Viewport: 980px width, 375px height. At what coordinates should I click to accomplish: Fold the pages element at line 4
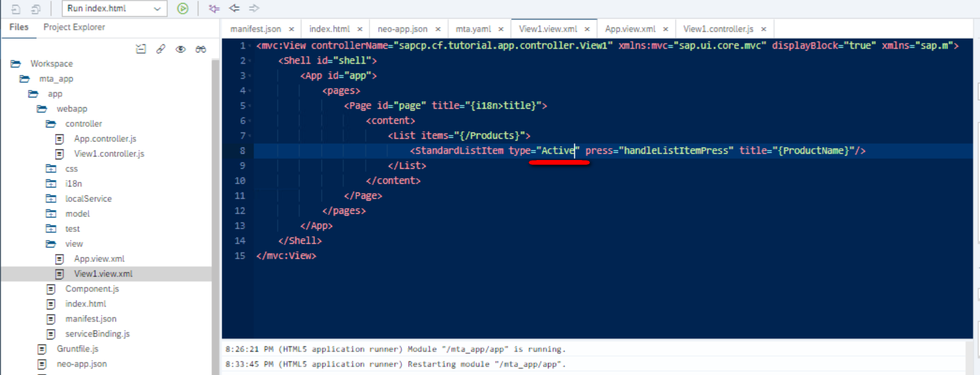[x=250, y=91]
